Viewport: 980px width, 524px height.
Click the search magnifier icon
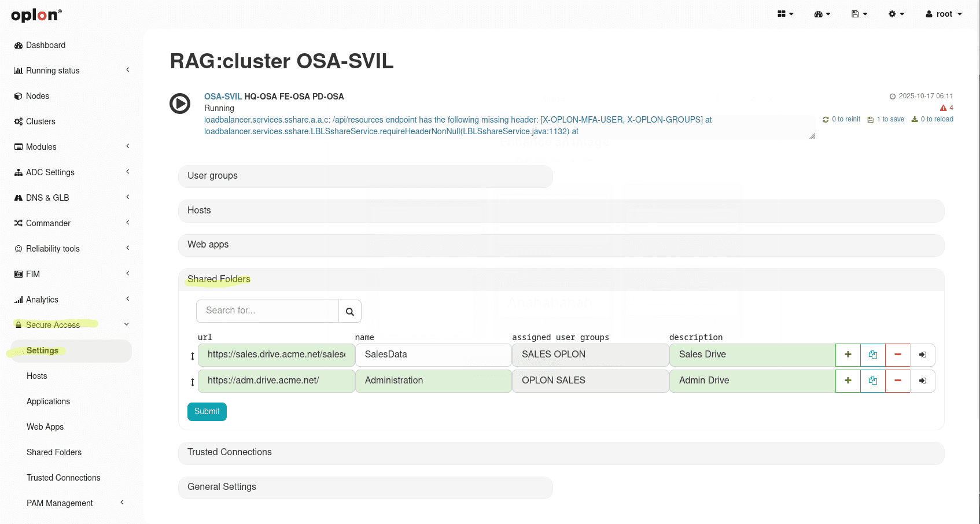click(349, 312)
